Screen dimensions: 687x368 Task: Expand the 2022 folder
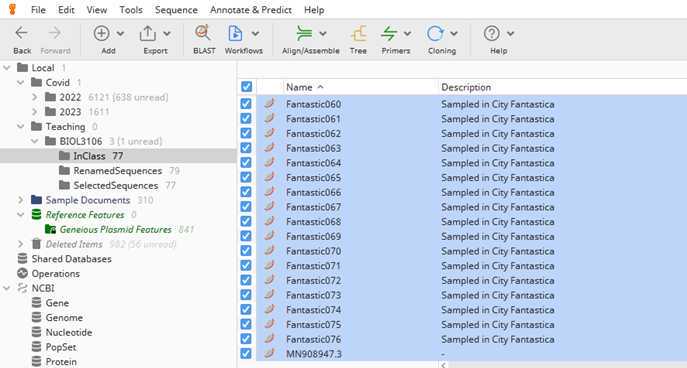[35, 97]
